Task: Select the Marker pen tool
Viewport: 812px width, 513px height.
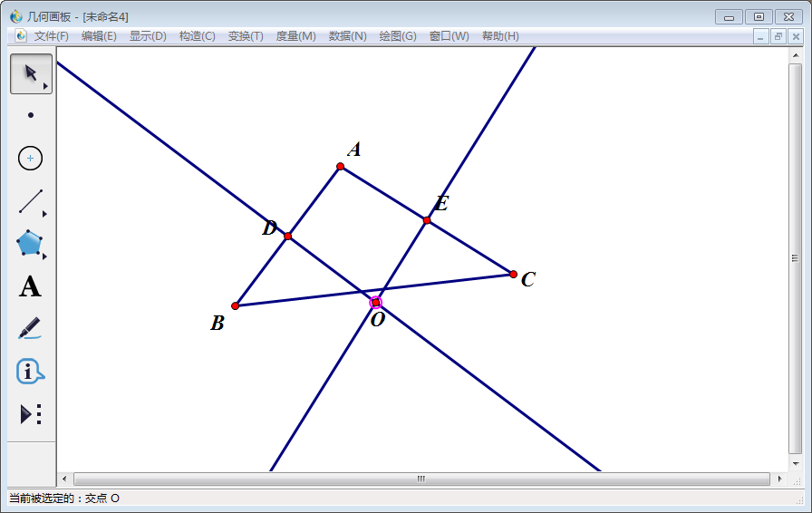Action: point(30,328)
